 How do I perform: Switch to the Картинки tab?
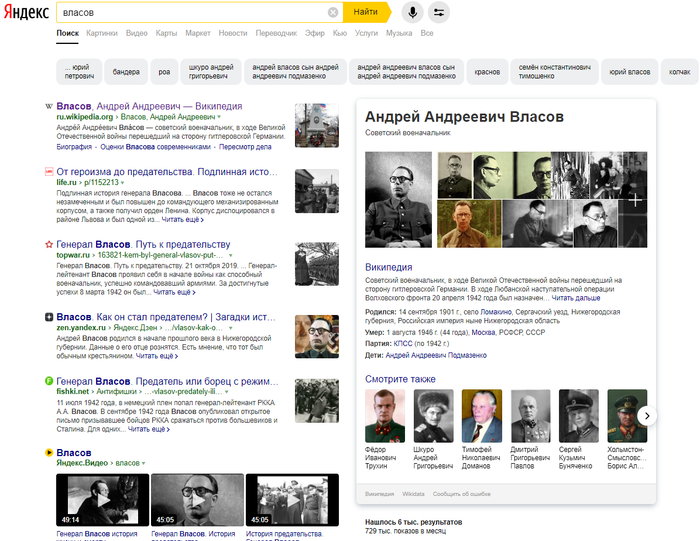pos(101,33)
